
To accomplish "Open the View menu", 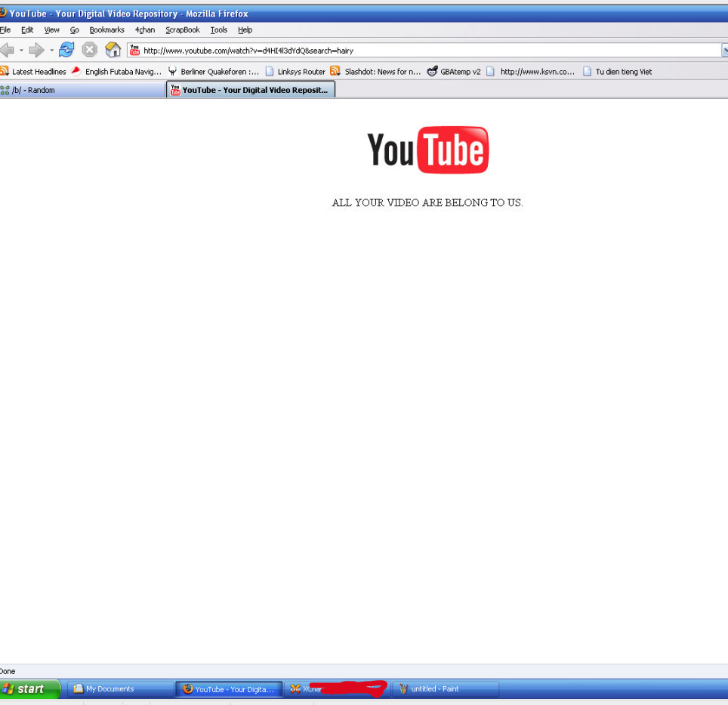I will [51, 29].
